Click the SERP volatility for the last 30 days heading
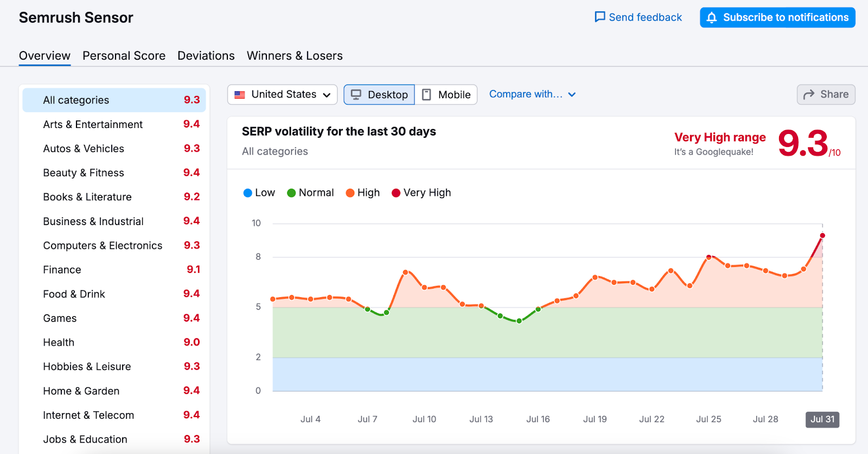The image size is (868, 454). coord(339,132)
